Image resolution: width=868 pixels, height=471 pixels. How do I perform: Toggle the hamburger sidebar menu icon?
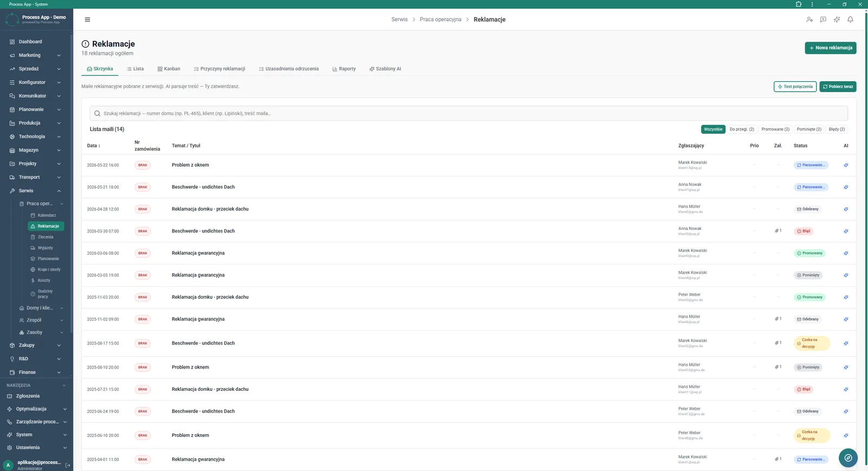coord(87,20)
